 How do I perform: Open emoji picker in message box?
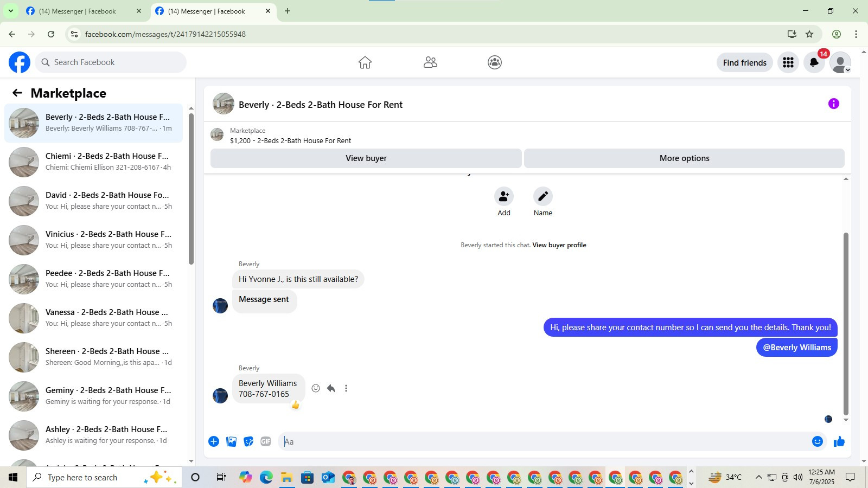[818, 441]
